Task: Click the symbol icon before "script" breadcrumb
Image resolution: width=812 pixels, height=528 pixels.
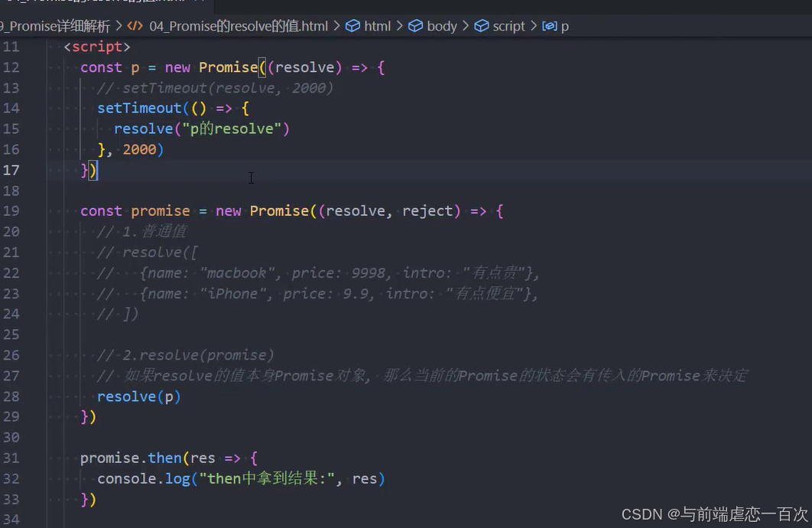Action: pyautogui.click(x=479, y=25)
